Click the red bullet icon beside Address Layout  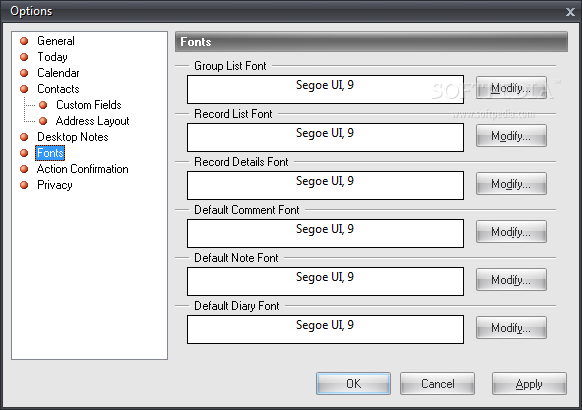tap(43, 121)
